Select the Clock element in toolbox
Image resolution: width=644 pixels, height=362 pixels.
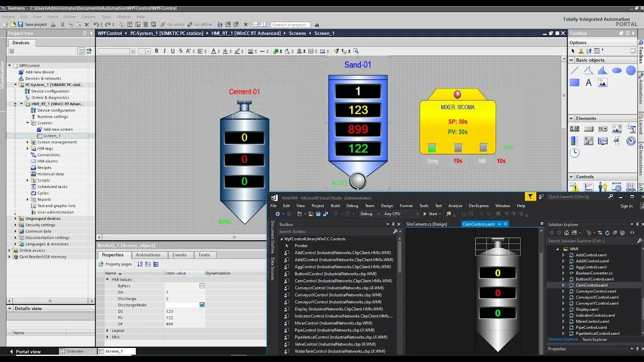point(575,153)
